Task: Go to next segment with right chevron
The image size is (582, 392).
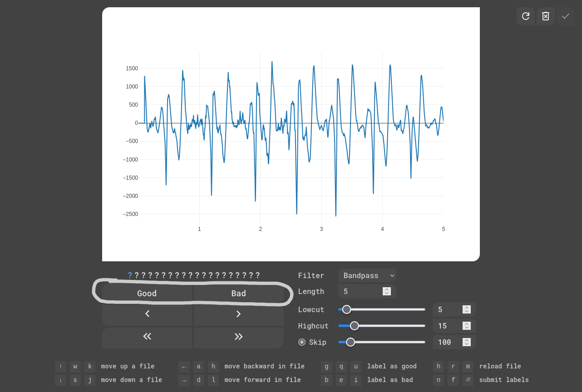Action: (239, 314)
